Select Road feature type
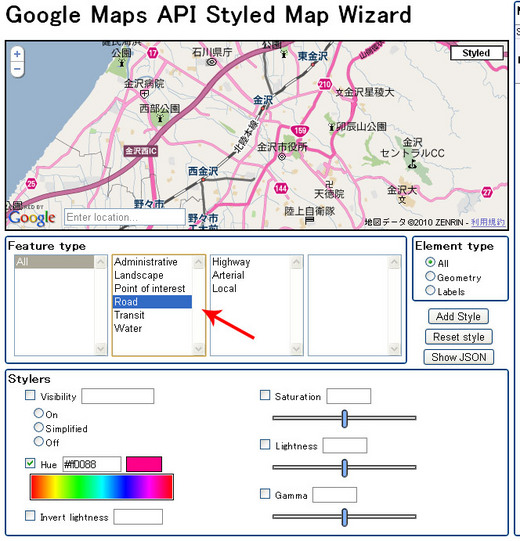Viewport: 520px width, 541px height. (x=152, y=302)
